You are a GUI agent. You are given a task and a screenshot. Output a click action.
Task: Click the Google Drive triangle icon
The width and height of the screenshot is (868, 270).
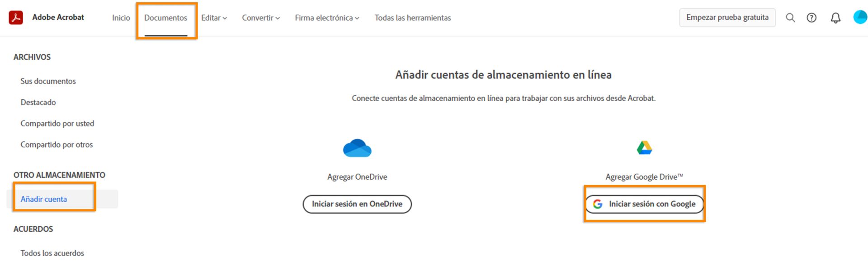pos(644,148)
